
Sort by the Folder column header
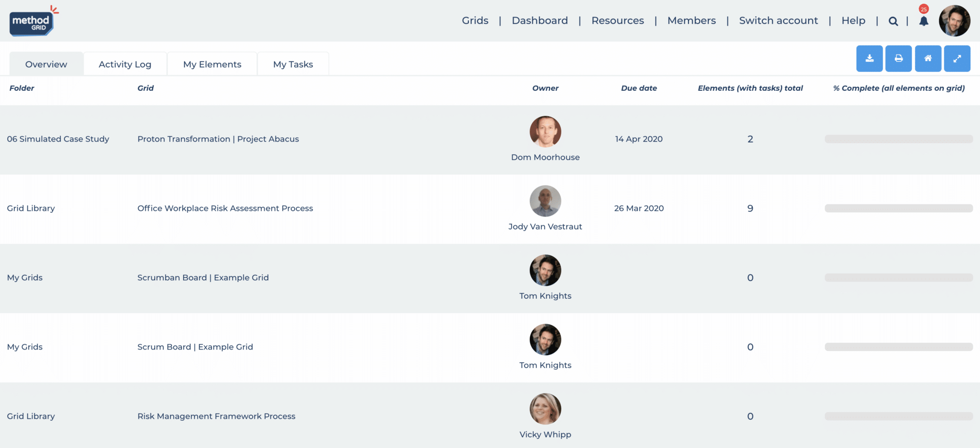tap(22, 88)
